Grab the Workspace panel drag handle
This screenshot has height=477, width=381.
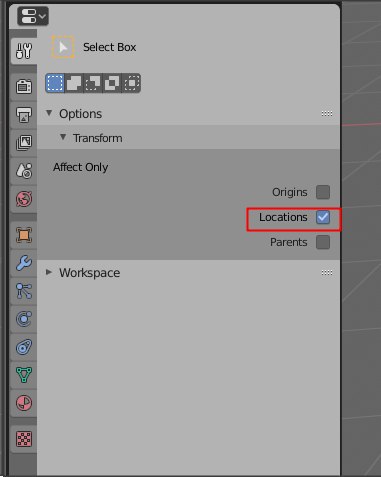(327, 273)
